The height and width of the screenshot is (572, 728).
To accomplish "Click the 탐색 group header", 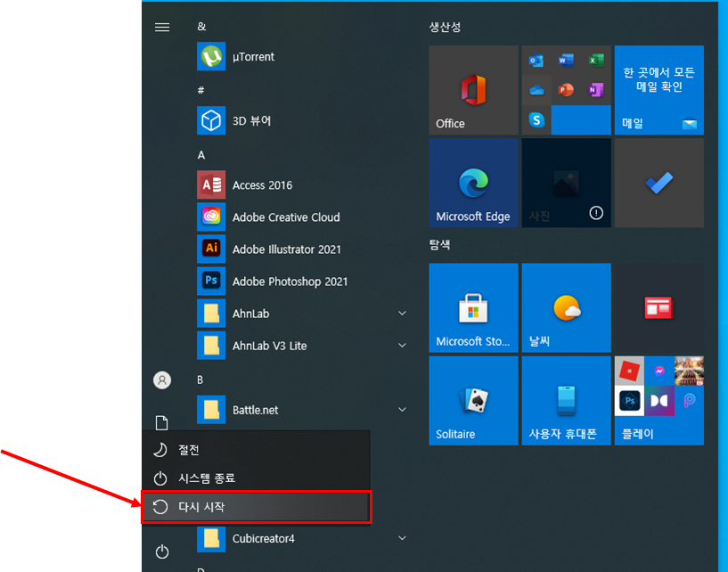I will 439,245.
